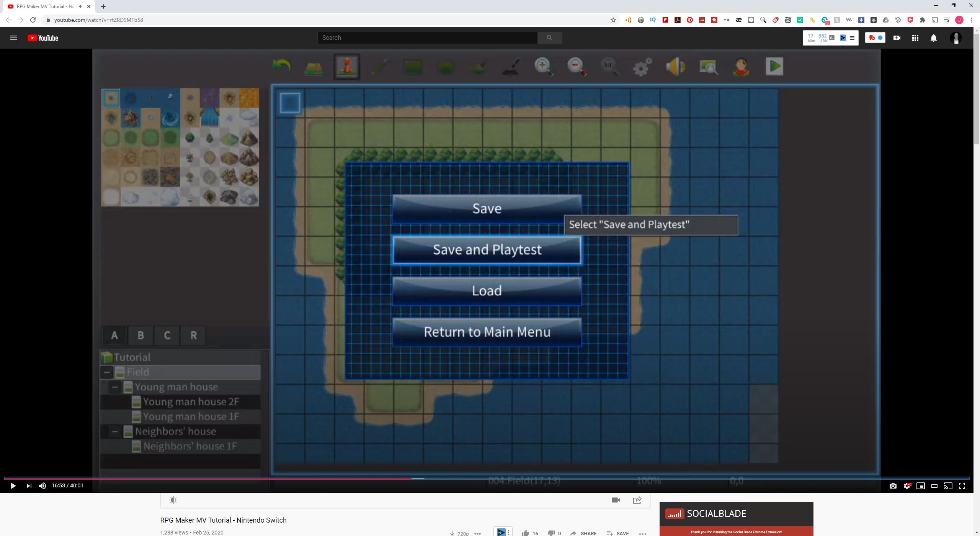This screenshot has height=536, width=980.
Task: Switch to tileset tab B
Action: [140, 335]
